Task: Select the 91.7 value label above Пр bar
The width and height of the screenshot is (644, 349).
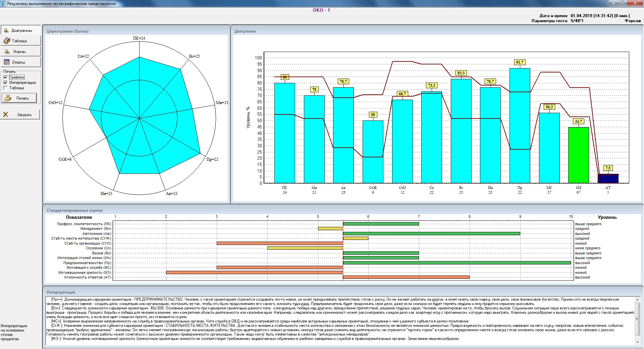Action: 520,62
